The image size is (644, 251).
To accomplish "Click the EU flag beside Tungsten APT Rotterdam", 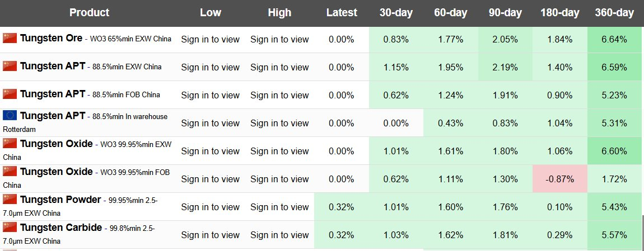I will pos(10,116).
